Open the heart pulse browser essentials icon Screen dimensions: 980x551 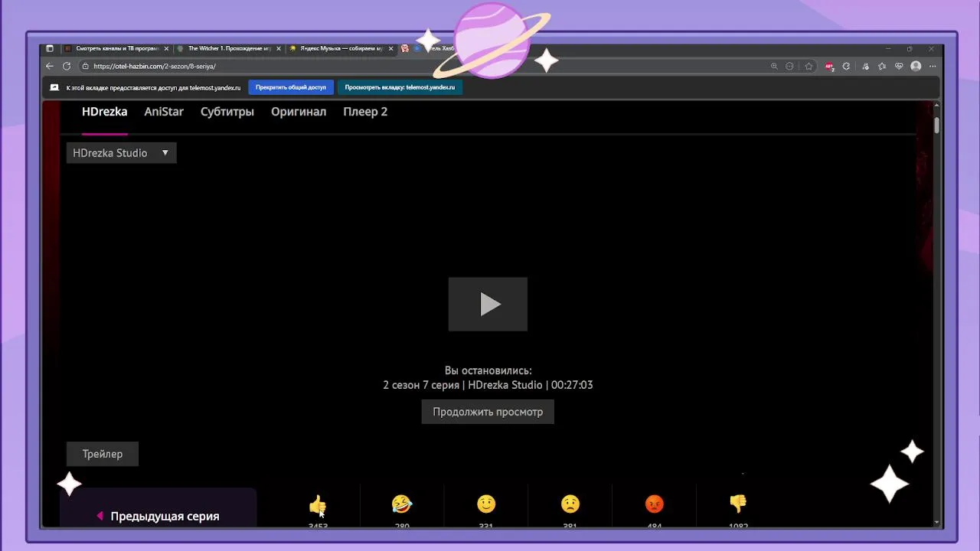coord(899,67)
